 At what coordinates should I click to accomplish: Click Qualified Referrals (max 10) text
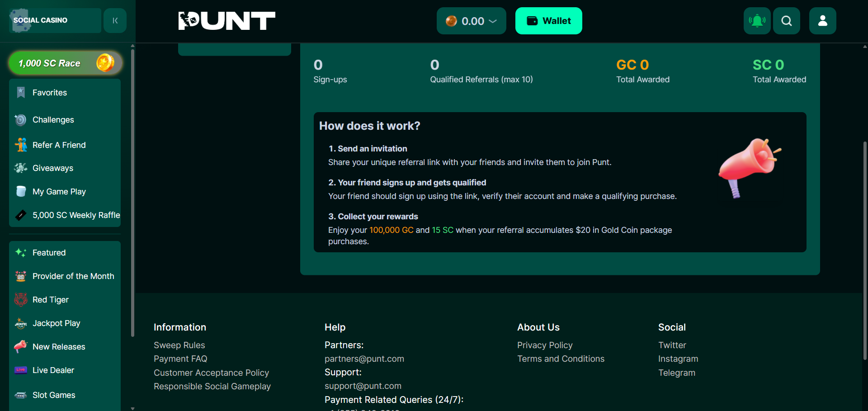point(481,80)
